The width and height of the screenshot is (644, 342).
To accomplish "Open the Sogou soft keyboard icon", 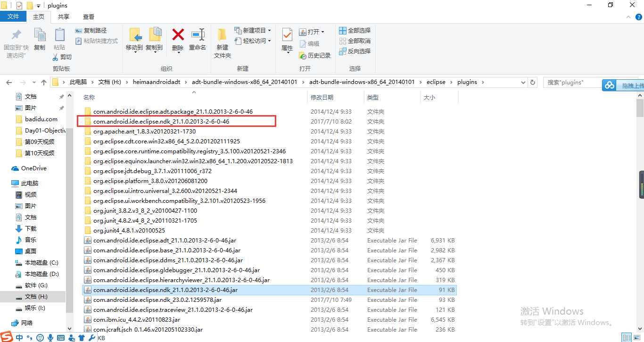I will (x=61, y=338).
